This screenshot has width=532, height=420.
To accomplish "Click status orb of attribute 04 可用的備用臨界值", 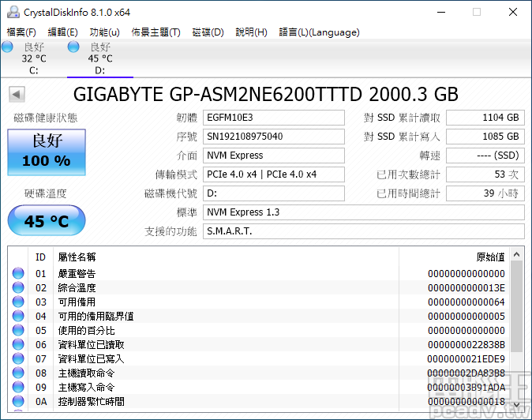I will [18, 316].
